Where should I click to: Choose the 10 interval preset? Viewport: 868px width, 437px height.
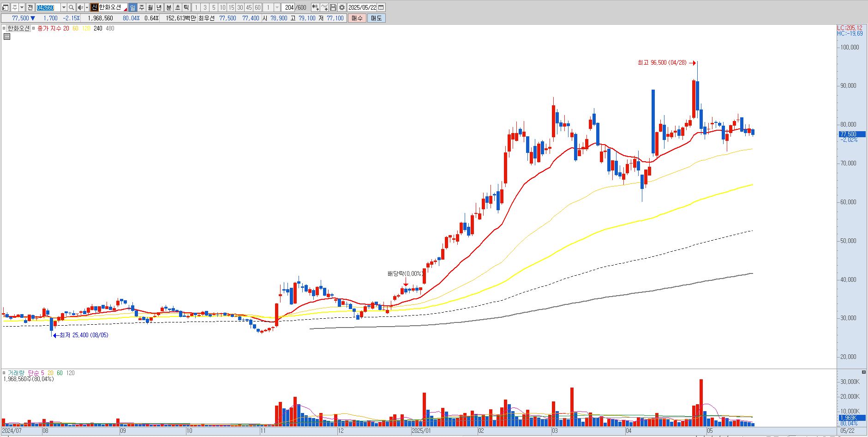point(222,7)
